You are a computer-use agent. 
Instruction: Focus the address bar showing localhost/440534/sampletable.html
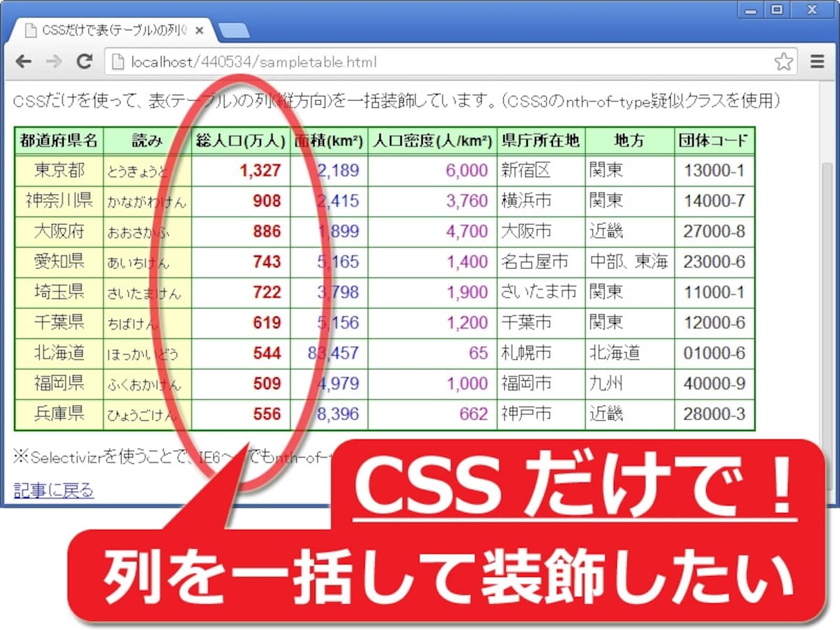451,62
